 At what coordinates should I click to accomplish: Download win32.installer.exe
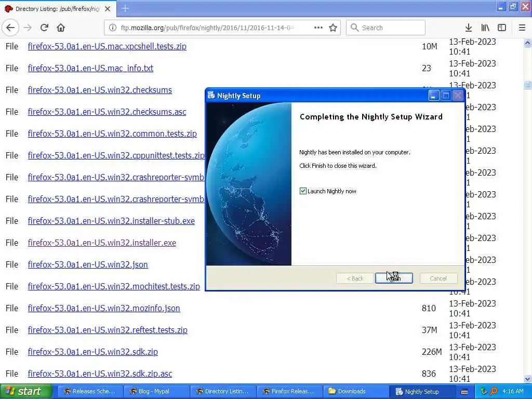click(102, 243)
